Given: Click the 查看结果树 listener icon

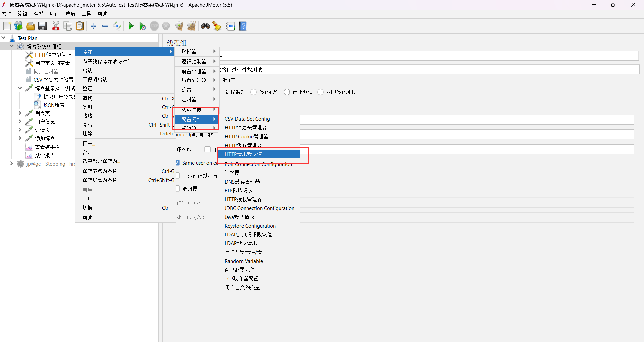Looking at the screenshot, I should coord(29,147).
